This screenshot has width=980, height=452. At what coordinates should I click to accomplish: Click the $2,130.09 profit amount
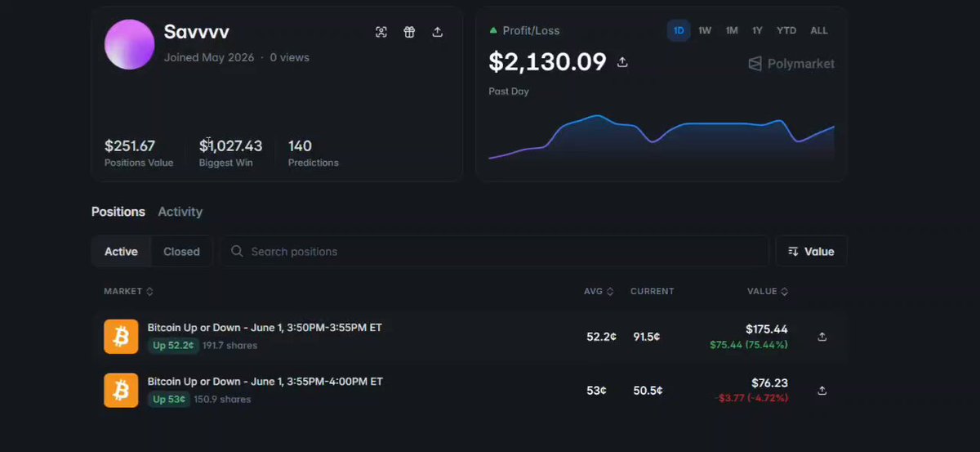click(x=547, y=61)
